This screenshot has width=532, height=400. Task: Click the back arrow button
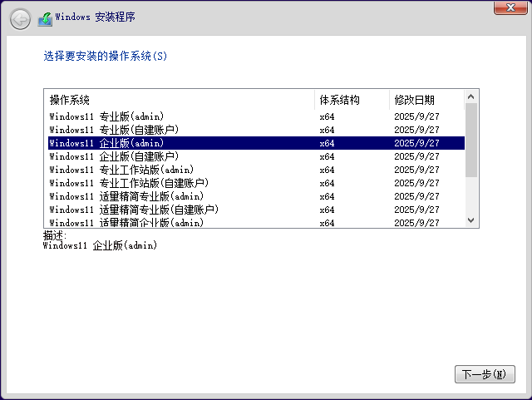tap(20, 17)
